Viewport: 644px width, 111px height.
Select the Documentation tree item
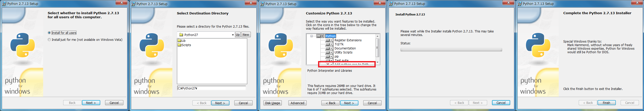point(345,48)
